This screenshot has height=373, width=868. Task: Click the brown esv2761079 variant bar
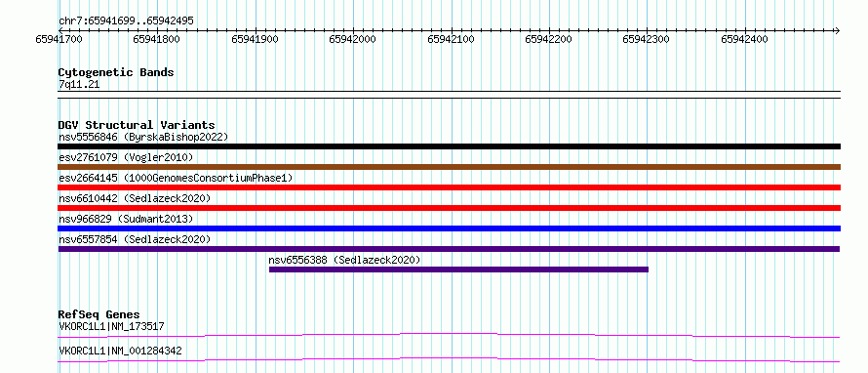point(449,167)
